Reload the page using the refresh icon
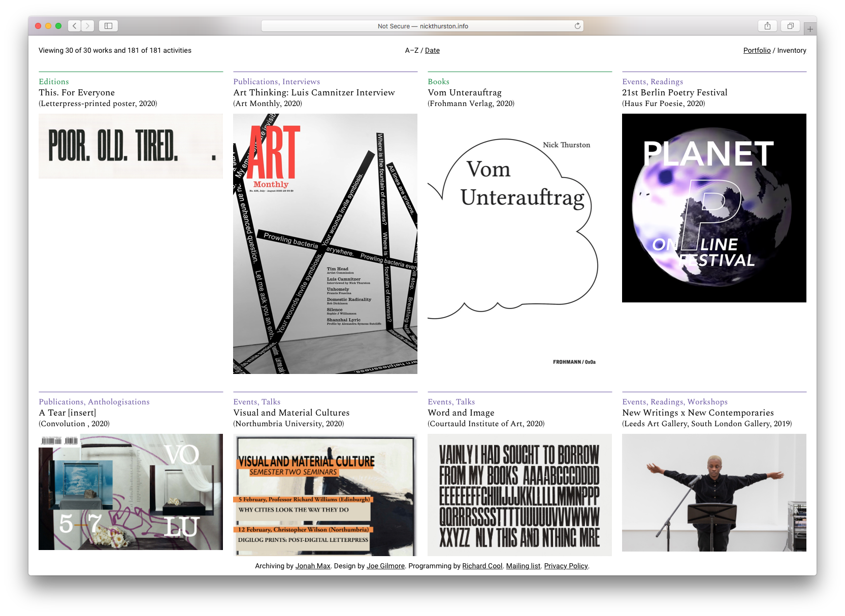 pos(577,26)
